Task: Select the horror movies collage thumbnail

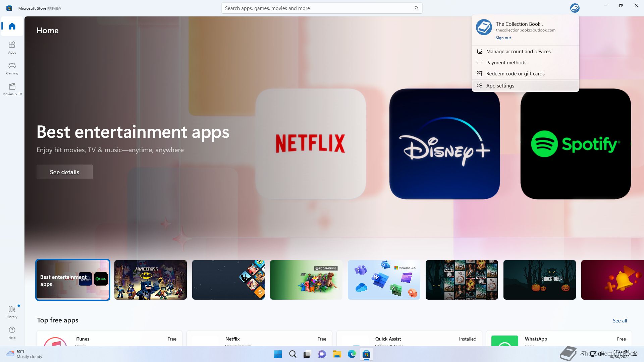Action: 462,280
